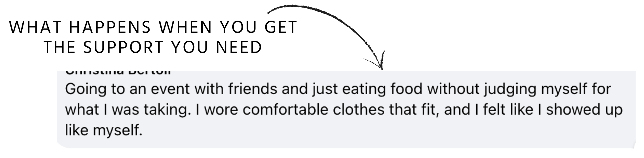Click the heading line 'WHAT HAPPENS WHEN YOU GET'
Viewport: 644px width, 158px height.
(x=153, y=27)
